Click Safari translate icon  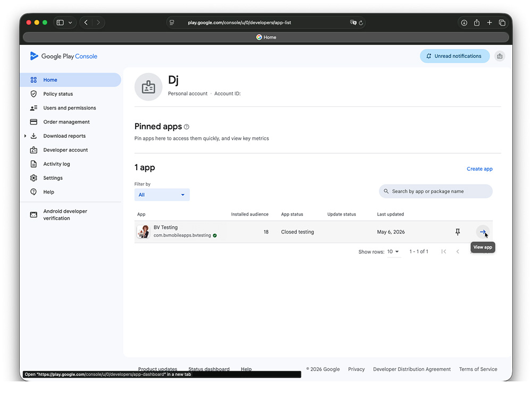click(353, 23)
